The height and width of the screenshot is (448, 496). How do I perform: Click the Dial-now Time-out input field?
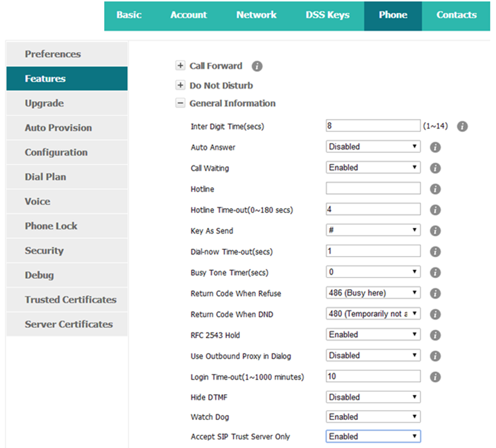(373, 251)
